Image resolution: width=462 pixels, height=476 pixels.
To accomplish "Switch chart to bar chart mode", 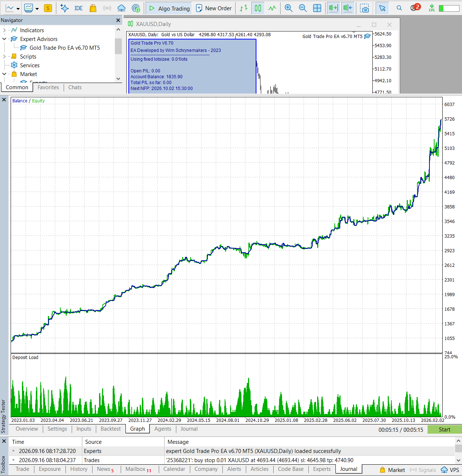I will pyautogui.click(x=244, y=8).
